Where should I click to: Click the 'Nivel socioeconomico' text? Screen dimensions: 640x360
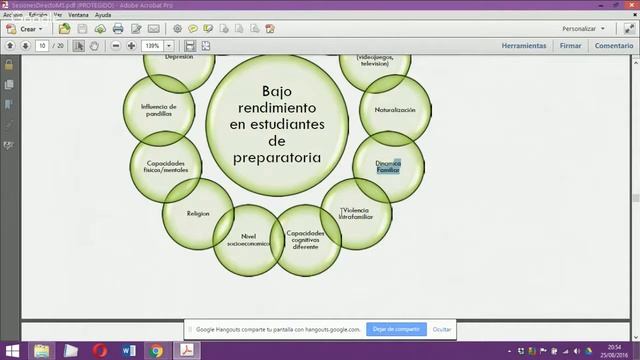pyautogui.click(x=249, y=240)
